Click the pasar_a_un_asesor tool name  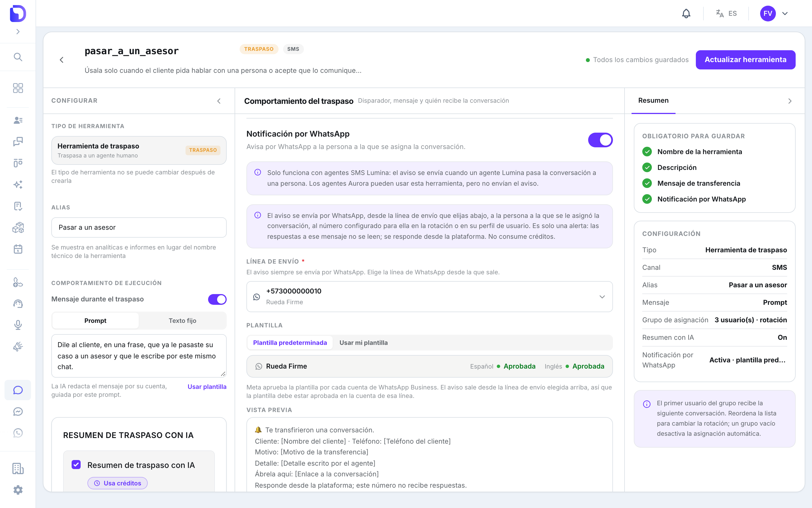tap(132, 51)
